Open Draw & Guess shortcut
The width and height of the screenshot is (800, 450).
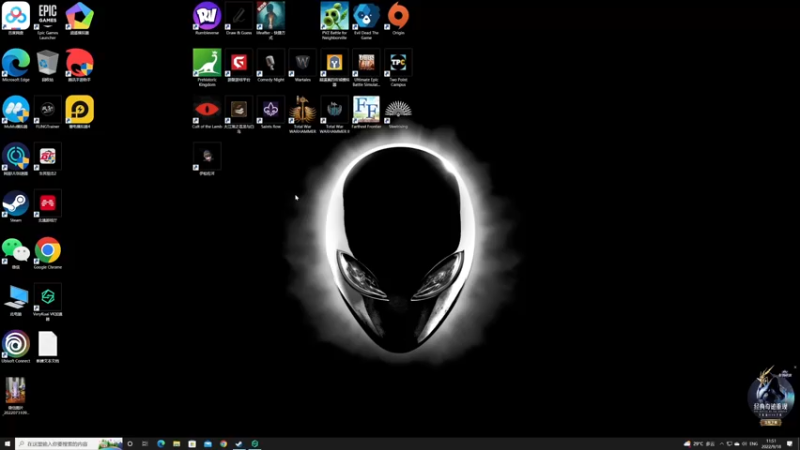click(x=239, y=18)
